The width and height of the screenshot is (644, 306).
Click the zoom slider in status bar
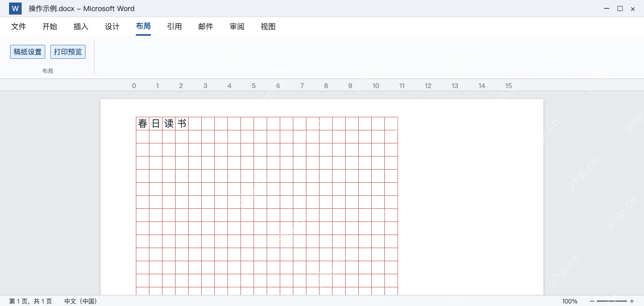pos(612,301)
